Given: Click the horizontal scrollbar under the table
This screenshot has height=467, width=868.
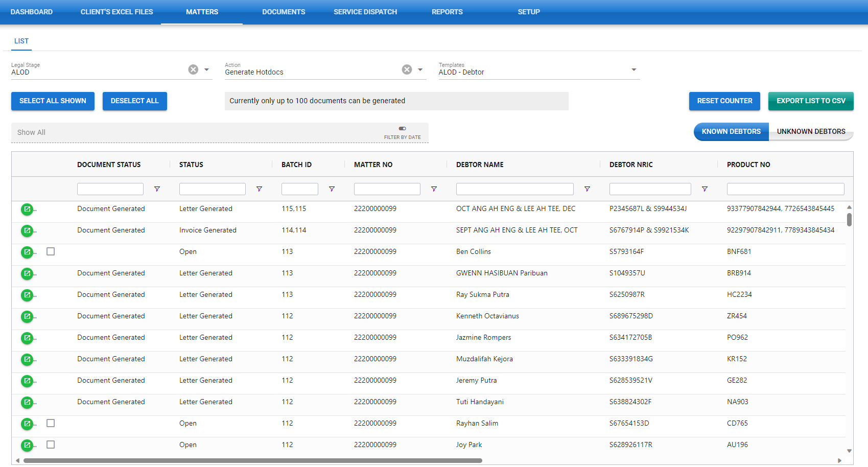Looking at the screenshot, I should 252,460.
